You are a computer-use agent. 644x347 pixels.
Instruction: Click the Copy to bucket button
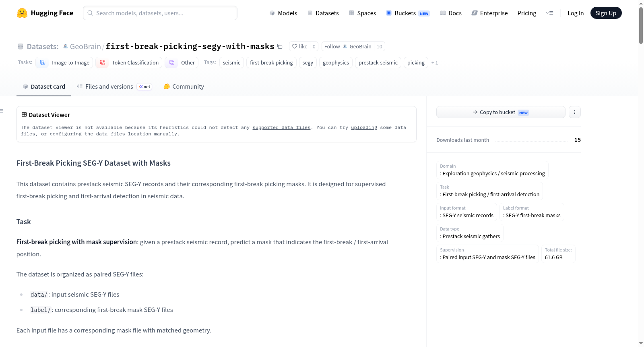501,112
